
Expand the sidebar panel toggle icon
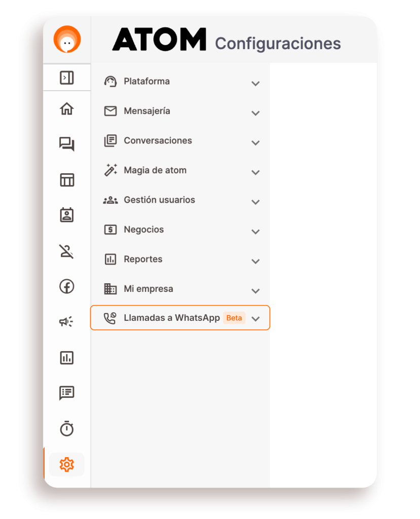click(67, 78)
